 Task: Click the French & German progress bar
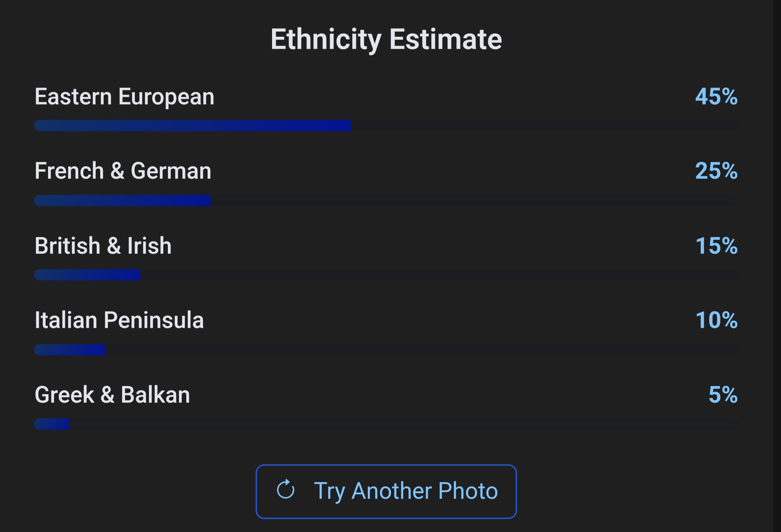click(x=386, y=200)
